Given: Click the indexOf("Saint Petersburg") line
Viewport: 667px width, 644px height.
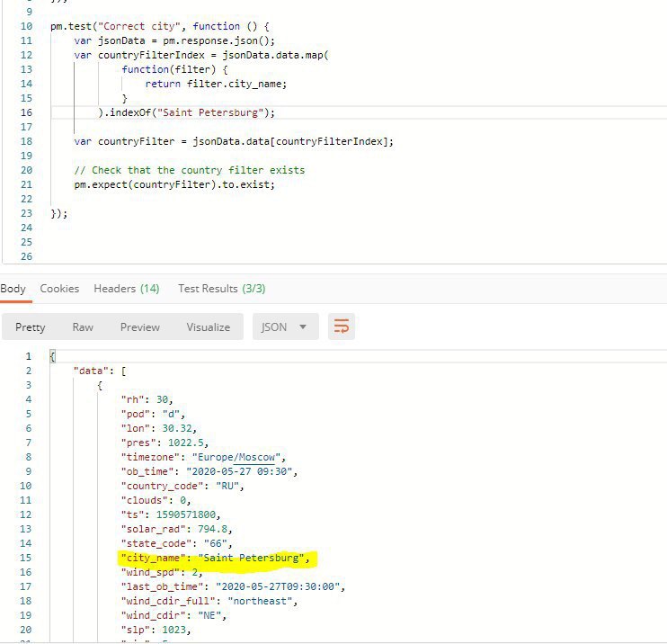Looking at the screenshot, I should coord(186,112).
